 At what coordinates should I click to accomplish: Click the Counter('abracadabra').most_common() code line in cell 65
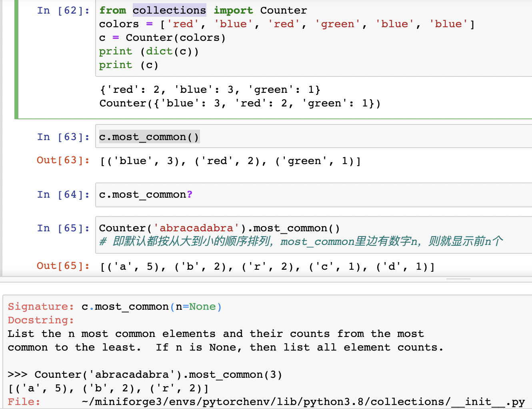pyautogui.click(x=220, y=228)
